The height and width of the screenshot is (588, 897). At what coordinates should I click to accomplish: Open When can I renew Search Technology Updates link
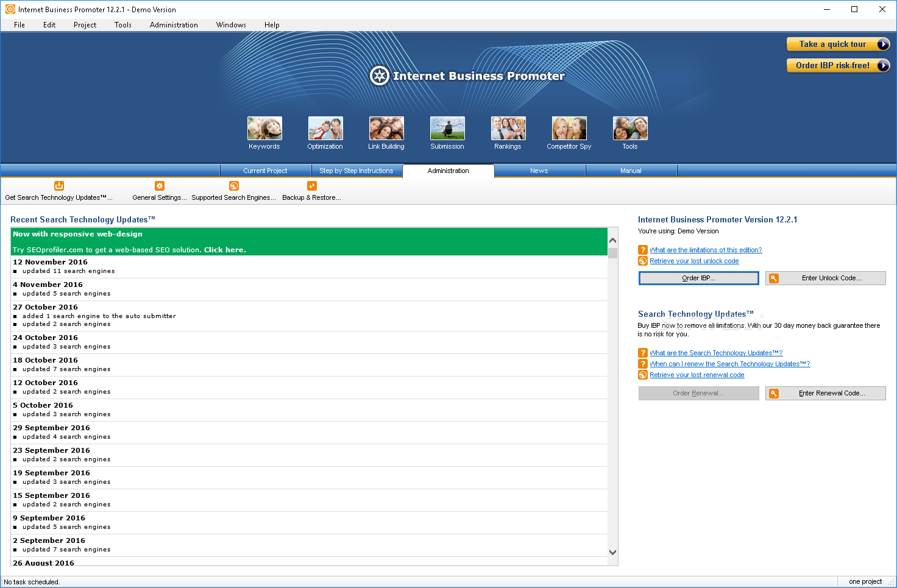tap(730, 364)
